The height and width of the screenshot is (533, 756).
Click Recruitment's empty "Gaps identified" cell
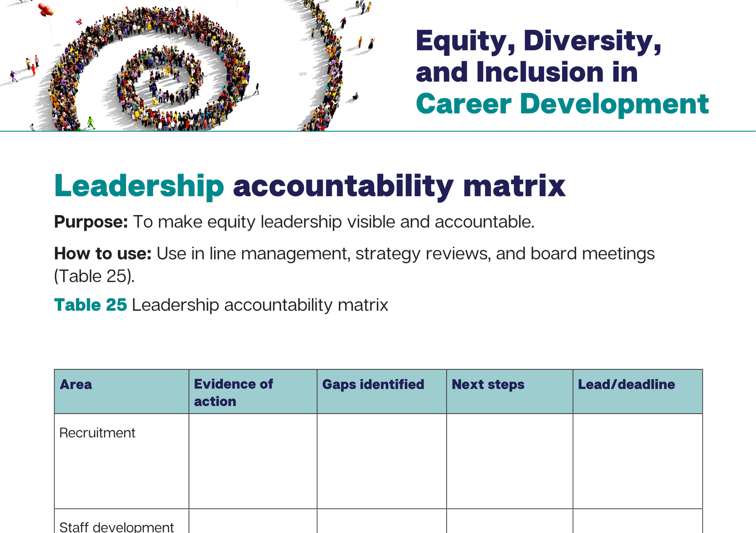coord(381,461)
